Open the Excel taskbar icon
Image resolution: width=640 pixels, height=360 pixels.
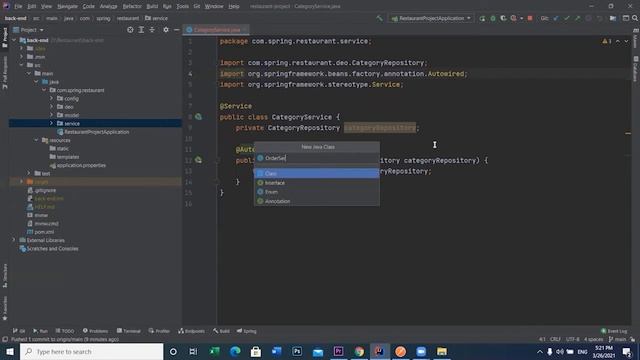pyautogui.click(x=214, y=351)
